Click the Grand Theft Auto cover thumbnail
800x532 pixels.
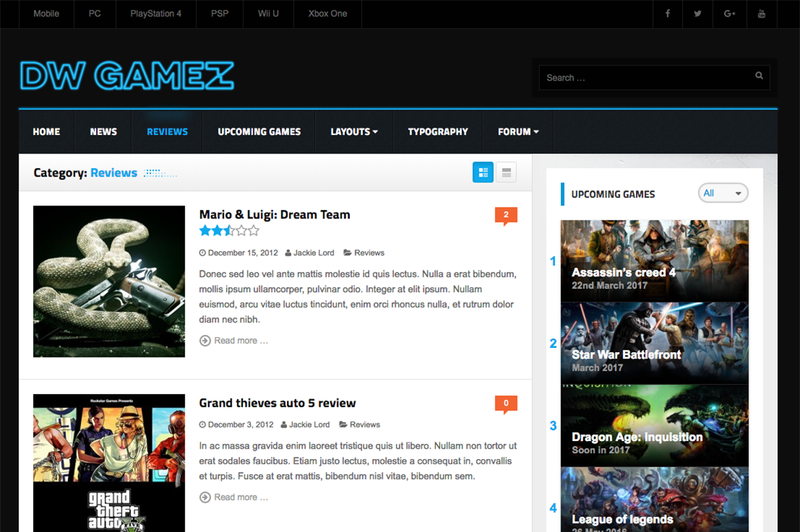pyautogui.click(x=109, y=462)
